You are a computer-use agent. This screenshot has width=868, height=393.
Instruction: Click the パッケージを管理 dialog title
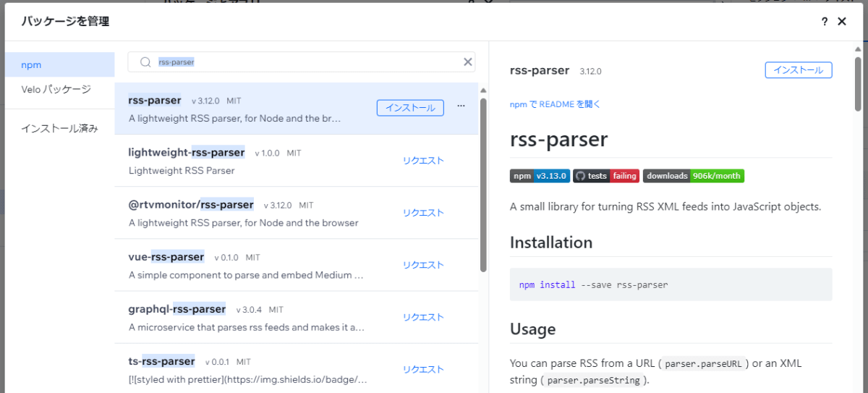[x=65, y=22]
